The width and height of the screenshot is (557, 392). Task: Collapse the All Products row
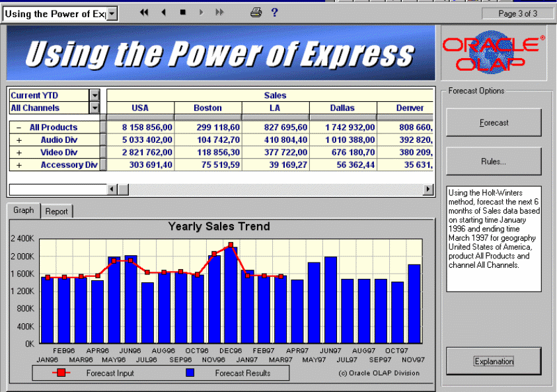click(x=19, y=128)
